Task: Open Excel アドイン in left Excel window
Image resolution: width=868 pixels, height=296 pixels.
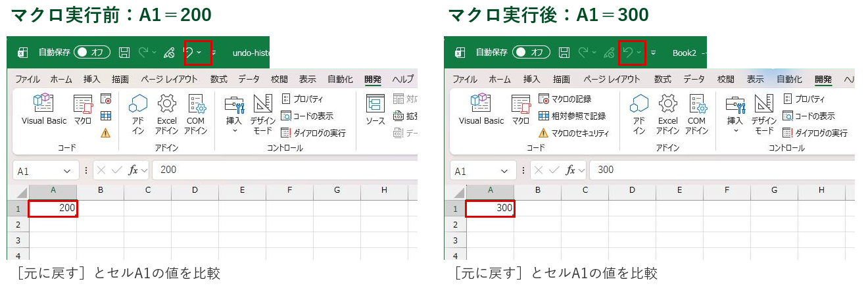Action: click(167, 114)
